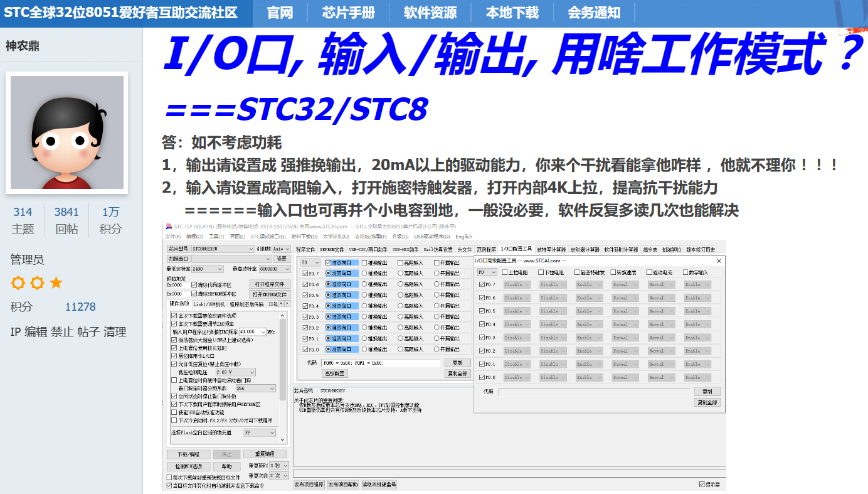
Task: Click the 重复编程 button
Action: coord(265,454)
